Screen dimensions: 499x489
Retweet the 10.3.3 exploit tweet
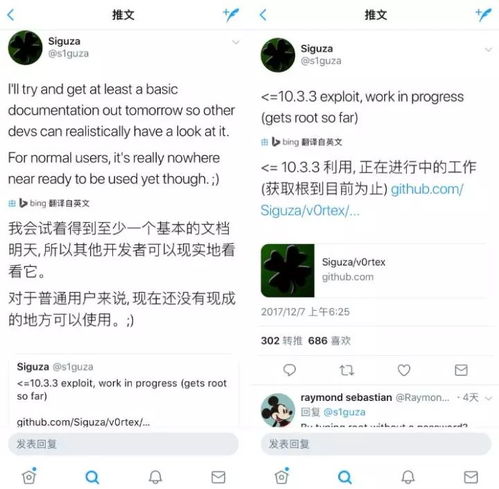(347, 370)
